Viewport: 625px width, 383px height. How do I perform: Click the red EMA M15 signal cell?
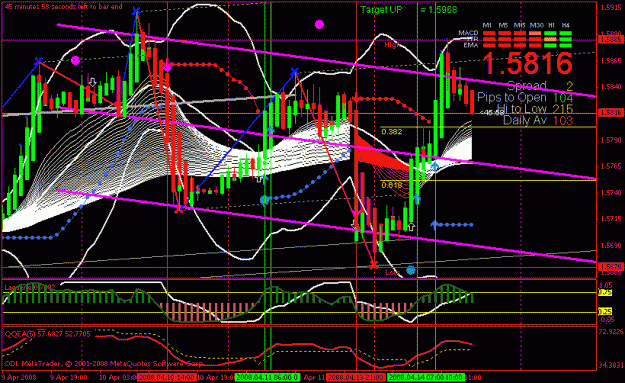(520, 45)
